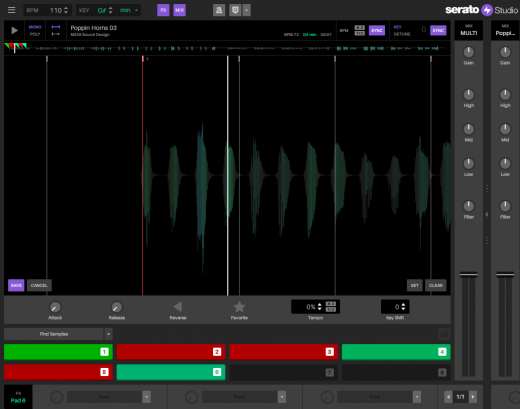Click the keyboard mode icon above pad 4

pos(444,334)
